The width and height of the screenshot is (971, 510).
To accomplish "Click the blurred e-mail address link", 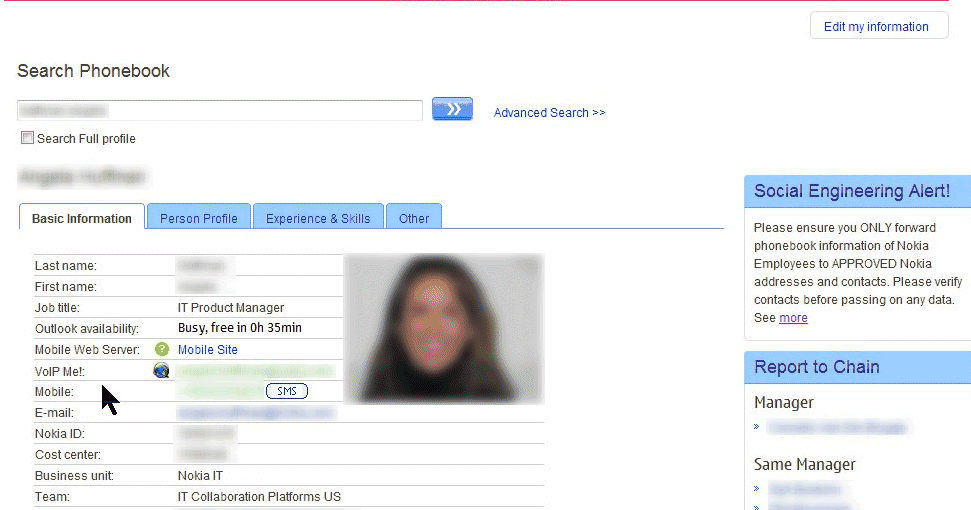I will click(x=257, y=413).
